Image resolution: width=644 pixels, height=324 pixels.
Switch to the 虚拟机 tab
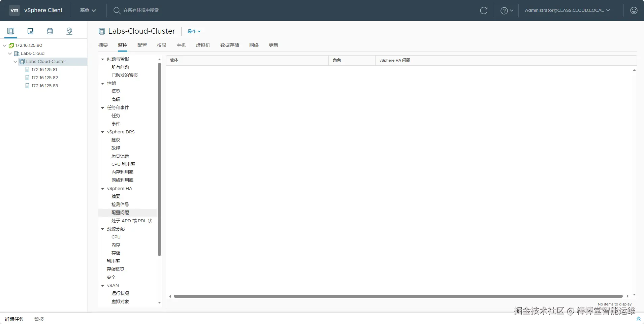click(203, 45)
